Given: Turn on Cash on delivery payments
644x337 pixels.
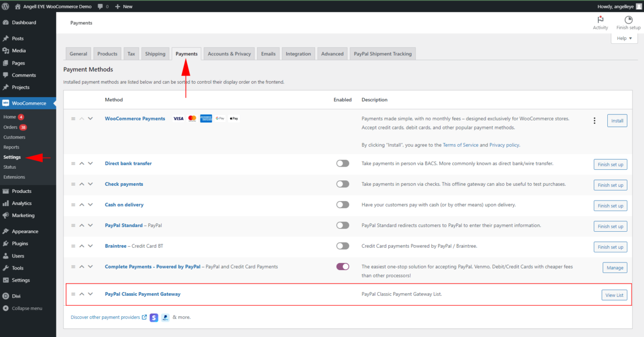Looking at the screenshot, I should point(343,205).
